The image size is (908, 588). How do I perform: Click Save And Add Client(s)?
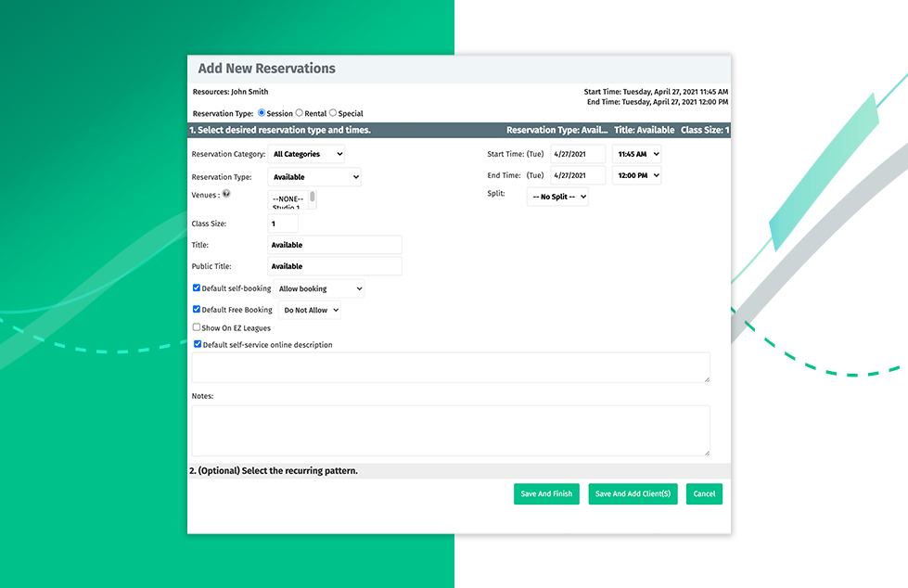(633, 493)
